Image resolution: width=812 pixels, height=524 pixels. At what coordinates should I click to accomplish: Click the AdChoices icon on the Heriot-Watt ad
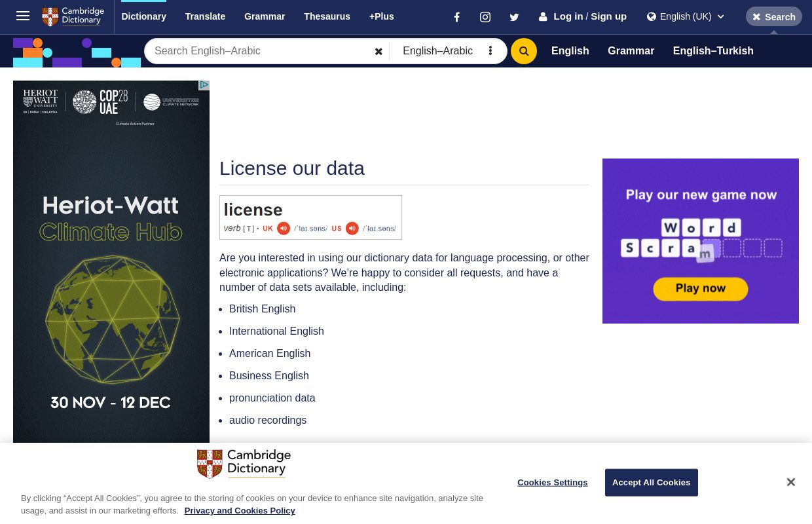204,85
